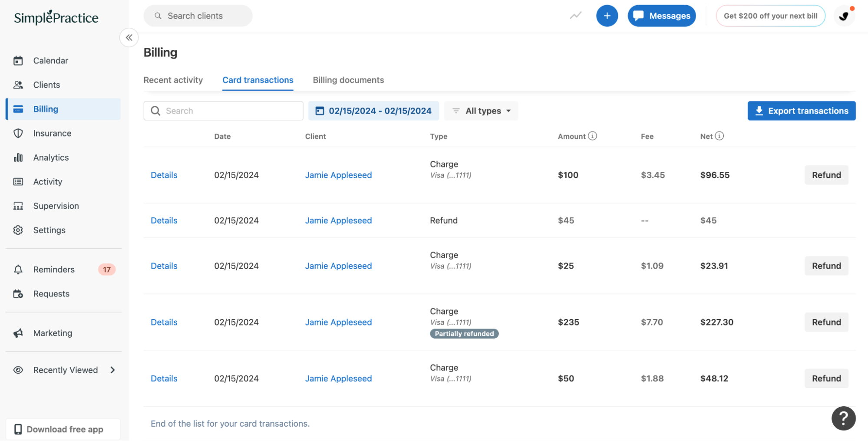Refund the $100 charge
The width and height of the screenshot is (868, 441).
(826, 175)
